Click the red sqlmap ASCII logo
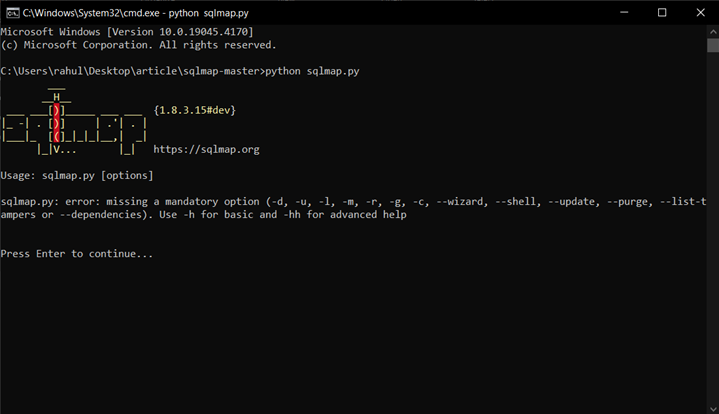The height and width of the screenshot is (414, 719). click(x=57, y=123)
